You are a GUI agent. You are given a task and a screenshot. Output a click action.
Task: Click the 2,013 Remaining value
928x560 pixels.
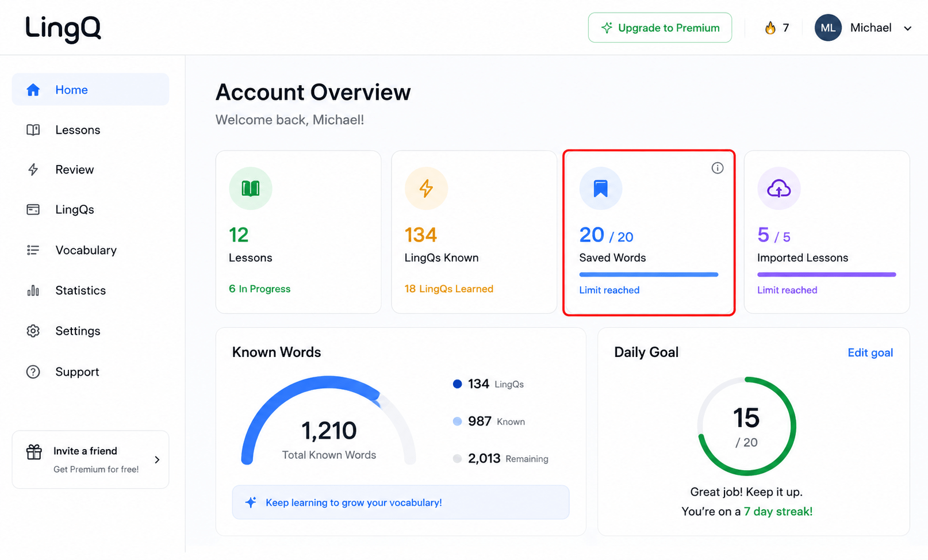(x=484, y=458)
